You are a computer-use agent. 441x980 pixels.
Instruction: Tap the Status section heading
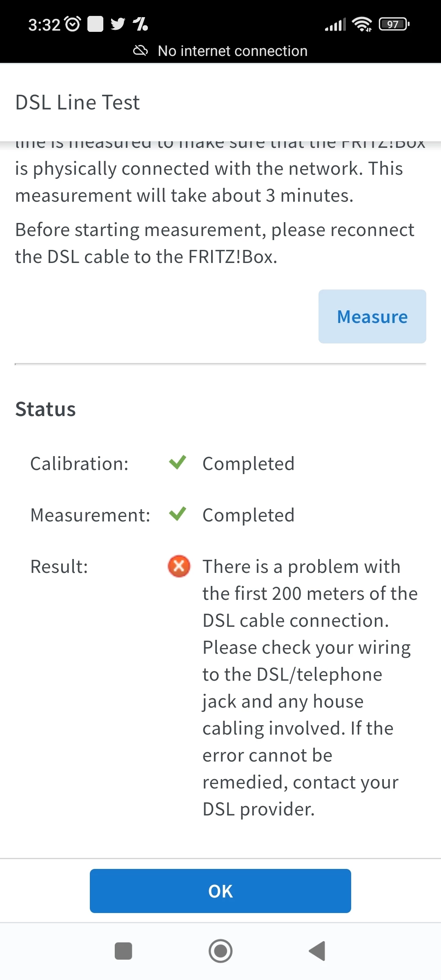pyautogui.click(x=46, y=409)
